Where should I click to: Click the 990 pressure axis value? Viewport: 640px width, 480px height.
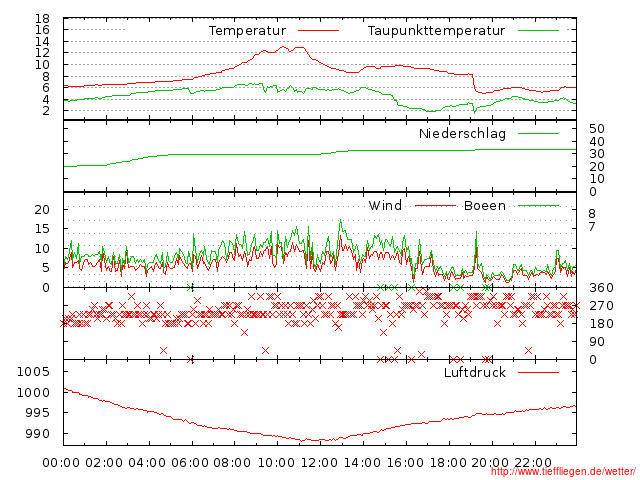[x=38, y=433]
